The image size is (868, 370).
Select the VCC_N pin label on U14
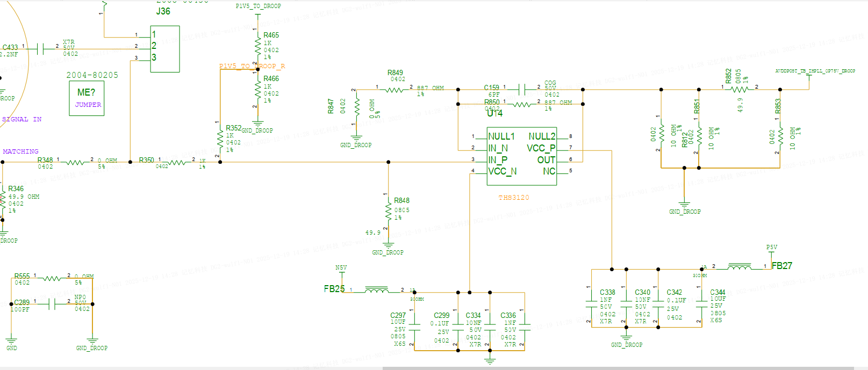click(x=502, y=171)
